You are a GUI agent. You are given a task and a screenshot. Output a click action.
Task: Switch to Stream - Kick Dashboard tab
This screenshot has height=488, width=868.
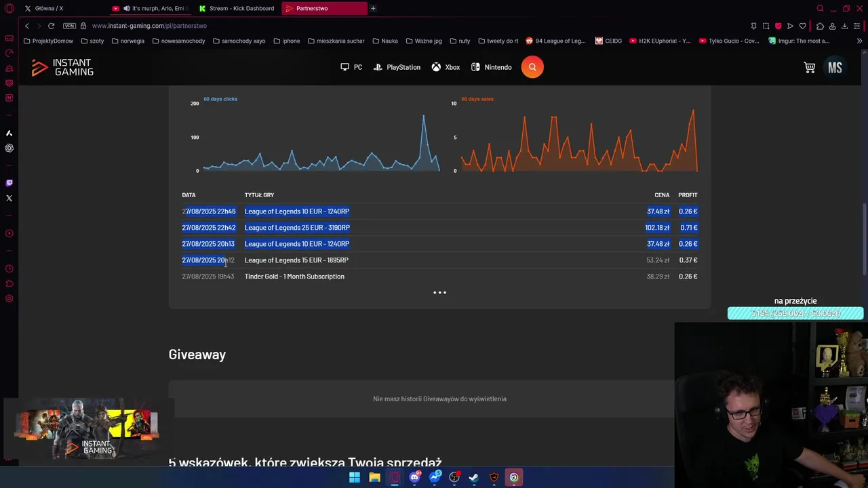coord(237,9)
